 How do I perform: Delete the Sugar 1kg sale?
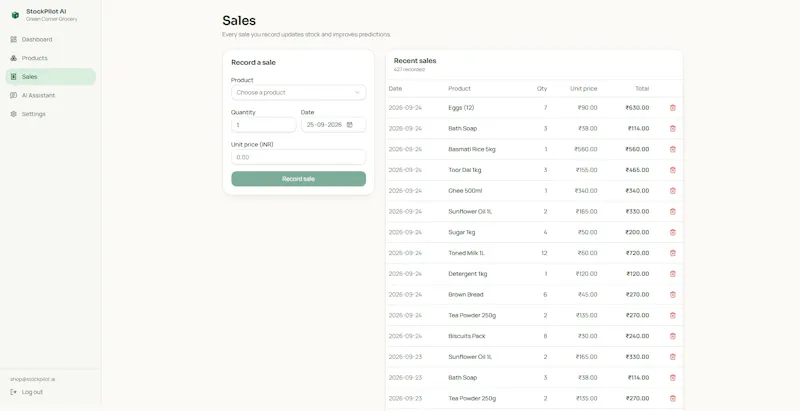[x=672, y=232]
